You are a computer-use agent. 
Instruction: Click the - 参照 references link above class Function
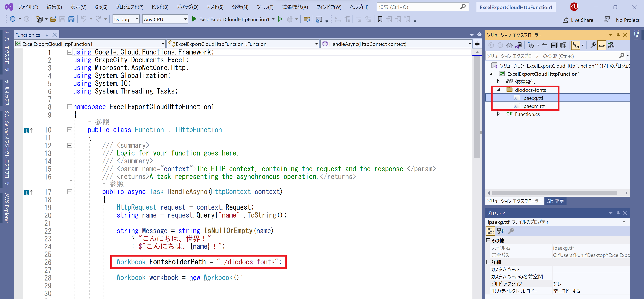click(x=99, y=122)
